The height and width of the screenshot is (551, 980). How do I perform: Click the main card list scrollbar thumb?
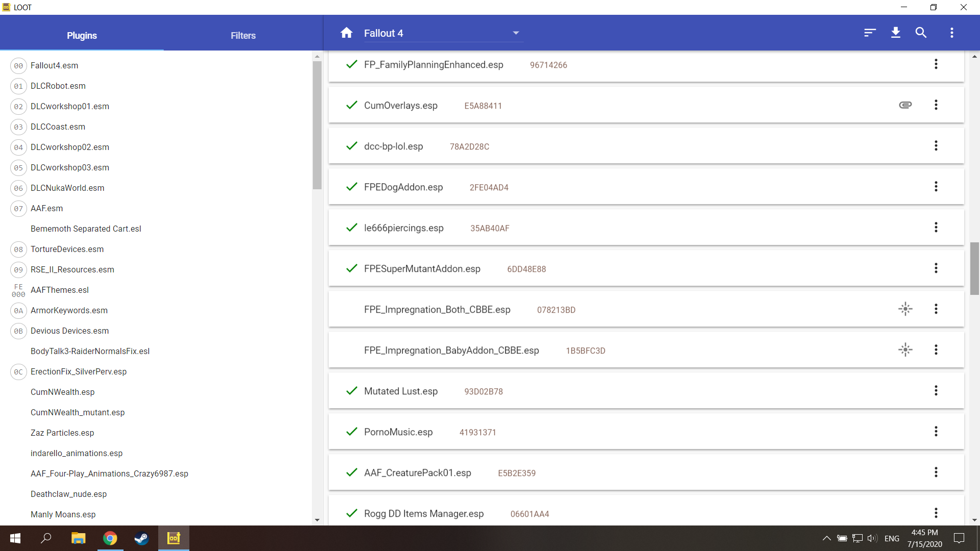coord(974,268)
